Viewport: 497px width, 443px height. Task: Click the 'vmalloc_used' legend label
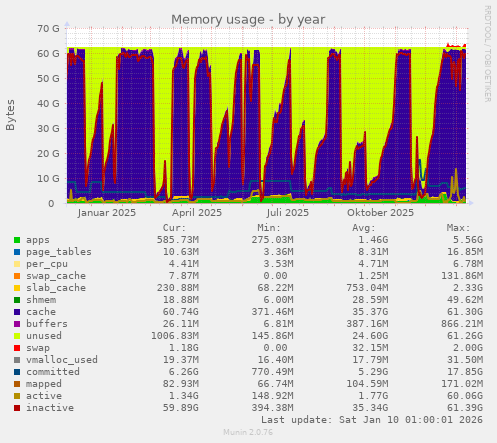pyautogui.click(x=62, y=360)
